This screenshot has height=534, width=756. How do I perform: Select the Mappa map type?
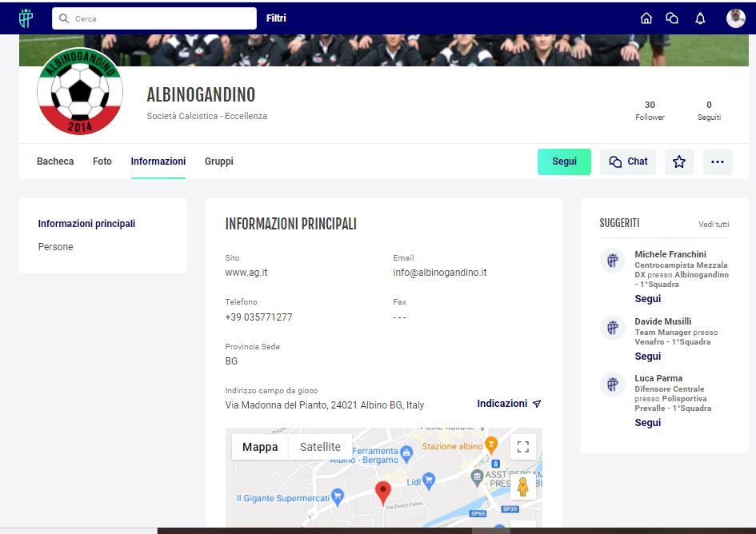click(x=260, y=447)
